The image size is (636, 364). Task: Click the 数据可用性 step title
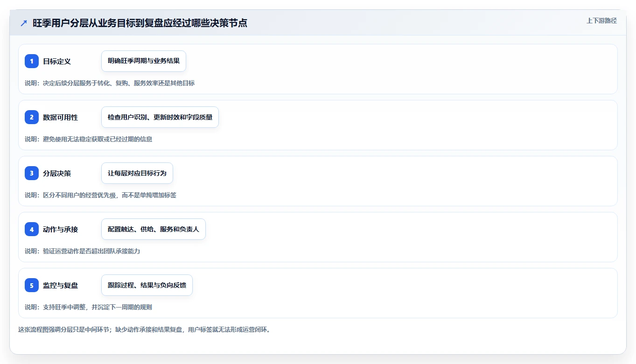point(61,117)
